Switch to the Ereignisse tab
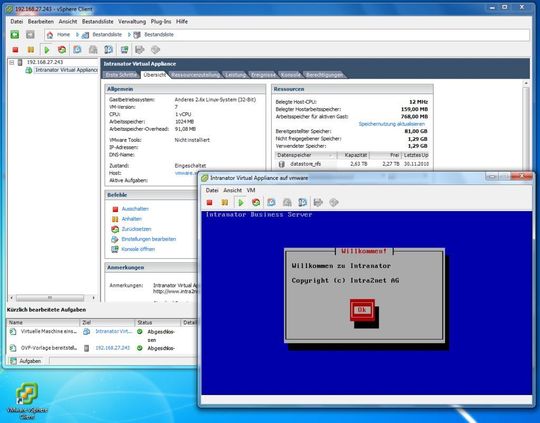 click(x=263, y=75)
